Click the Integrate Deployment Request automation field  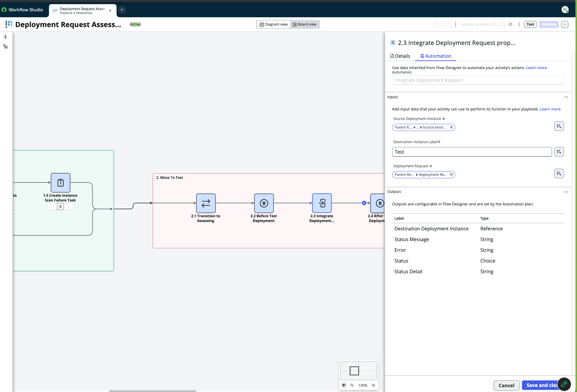coord(478,80)
